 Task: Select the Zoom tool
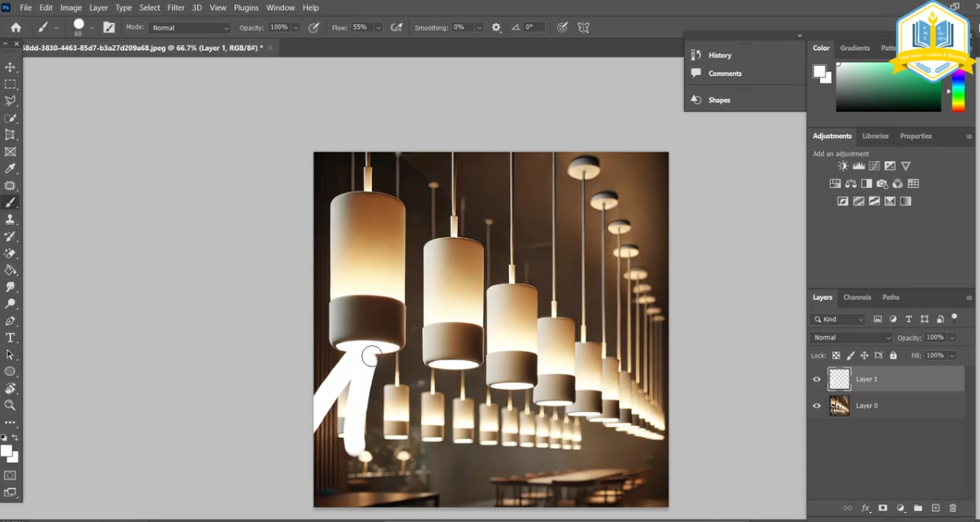point(10,405)
